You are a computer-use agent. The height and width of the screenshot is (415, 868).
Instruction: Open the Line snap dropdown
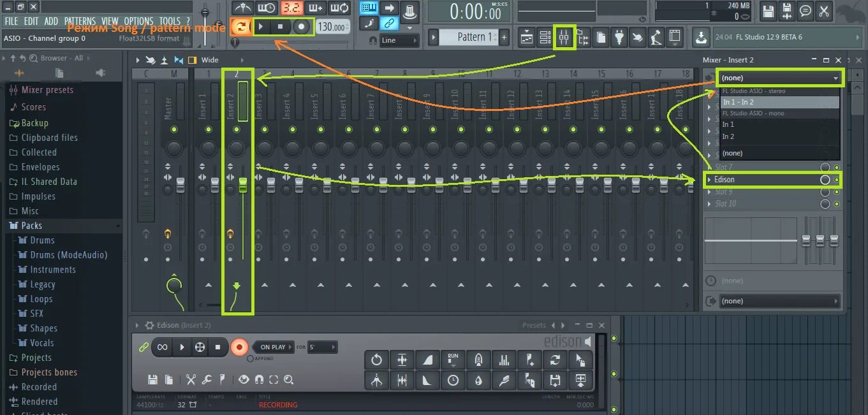399,40
